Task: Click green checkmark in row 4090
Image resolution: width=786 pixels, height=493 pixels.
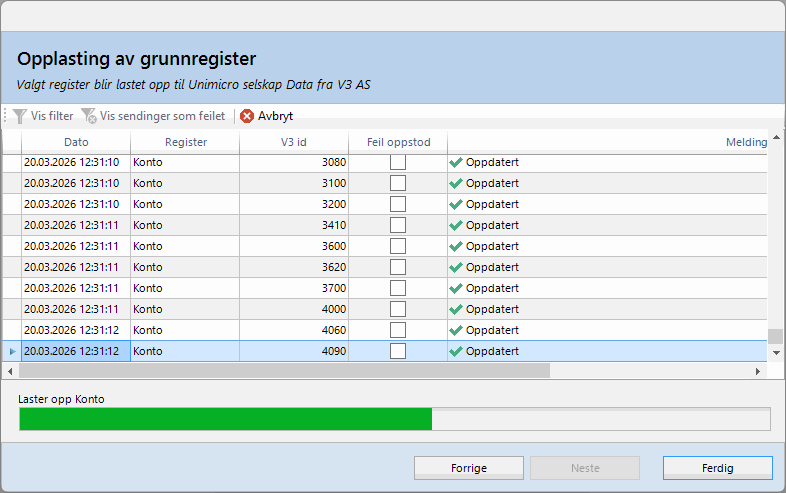Action: 456,351
